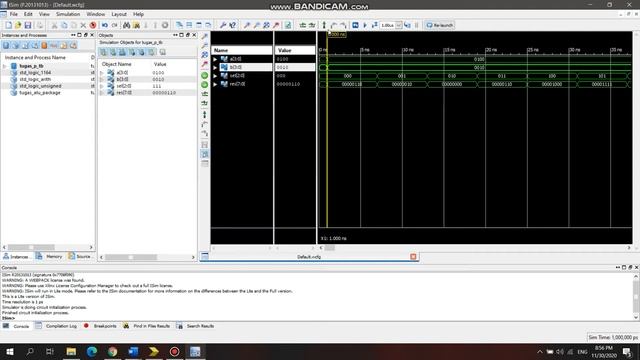Click the upper green circle icon in waveform side toolbar

click(205, 76)
